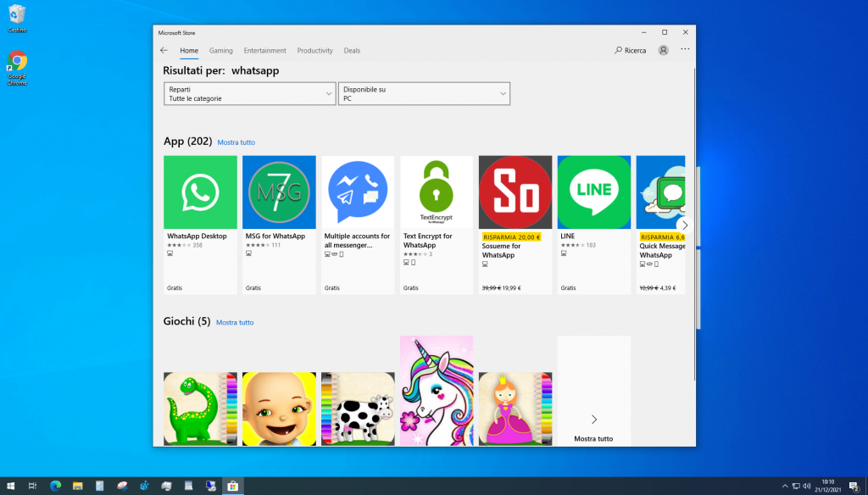Image resolution: width=868 pixels, height=495 pixels.
Task: Click Mostra tutto next to Giochi
Action: pos(235,323)
